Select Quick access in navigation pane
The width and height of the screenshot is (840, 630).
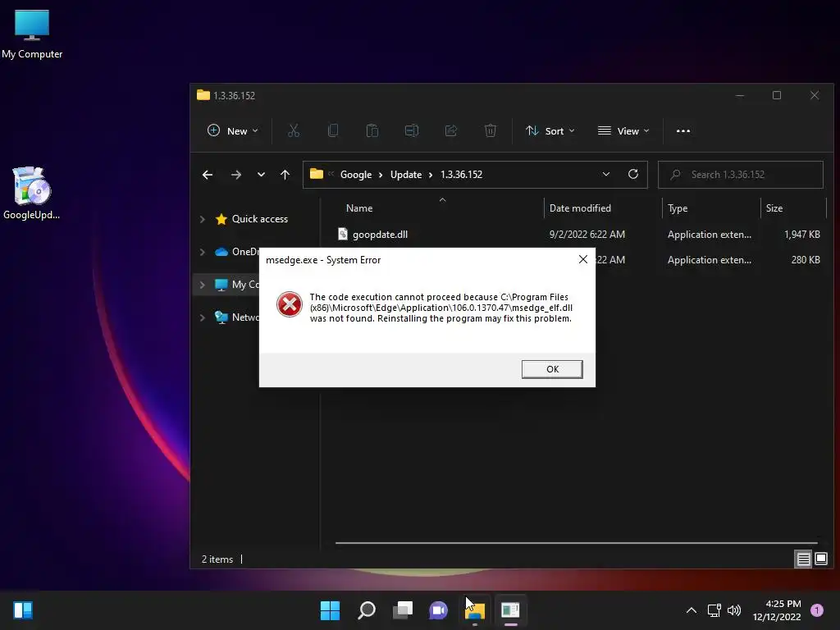tap(260, 218)
